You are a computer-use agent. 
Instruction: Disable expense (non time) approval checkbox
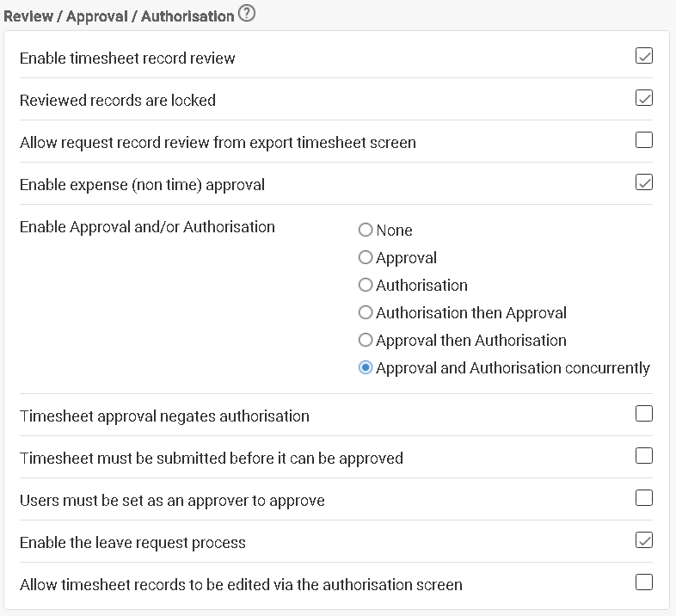pyautogui.click(x=643, y=182)
